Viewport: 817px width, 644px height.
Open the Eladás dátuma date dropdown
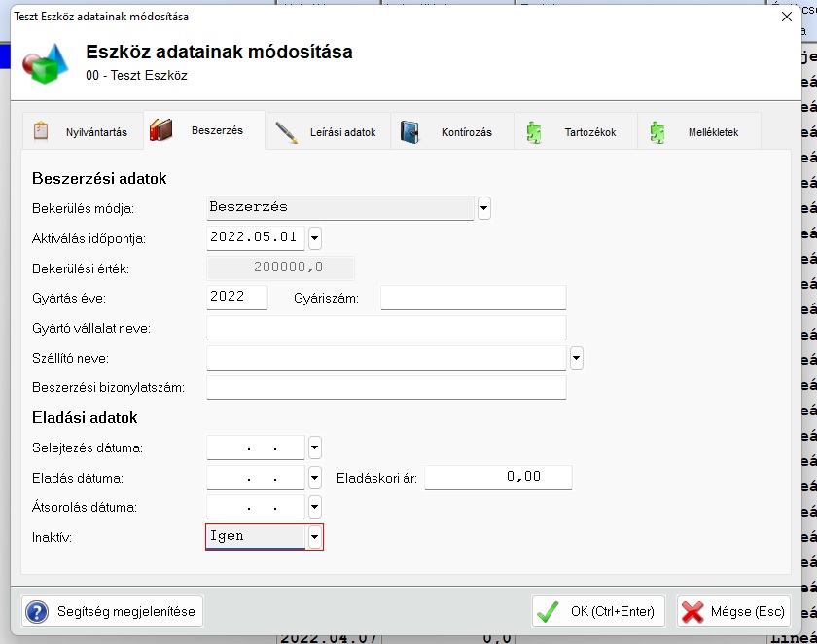[314, 478]
